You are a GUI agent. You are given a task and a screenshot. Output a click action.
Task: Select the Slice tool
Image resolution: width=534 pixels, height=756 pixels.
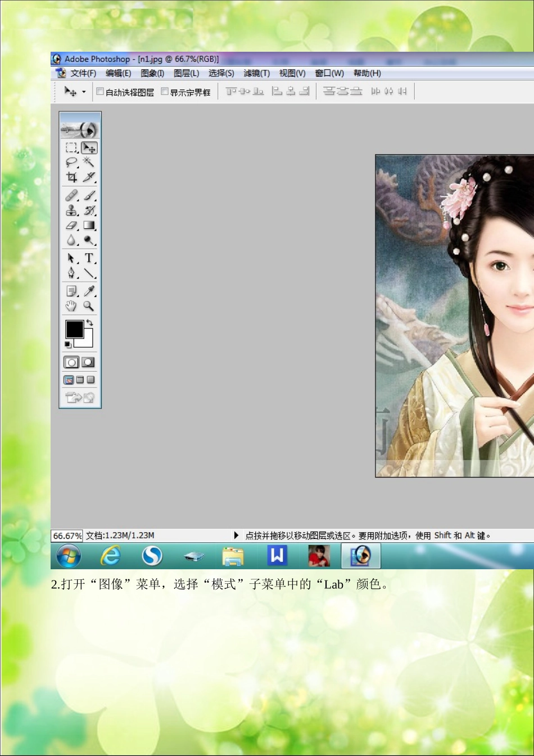[89, 177]
